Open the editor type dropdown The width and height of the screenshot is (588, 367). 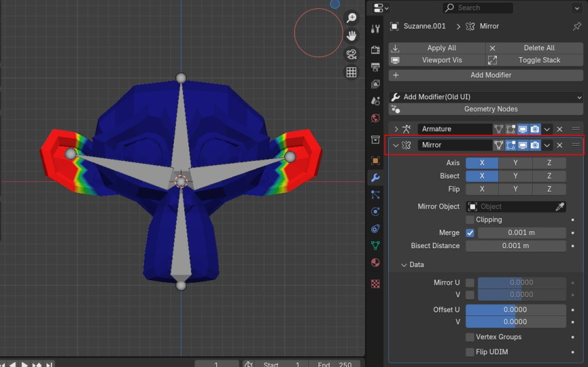point(381,8)
